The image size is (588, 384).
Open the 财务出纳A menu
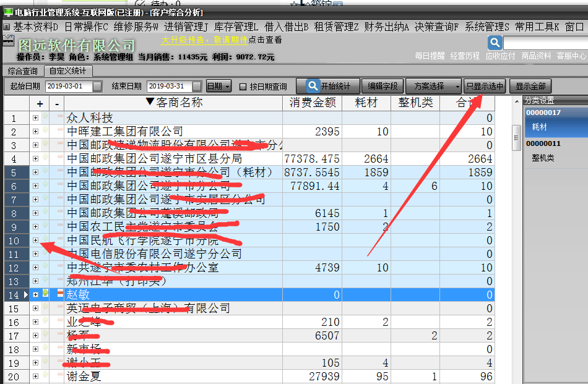[387, 27]
